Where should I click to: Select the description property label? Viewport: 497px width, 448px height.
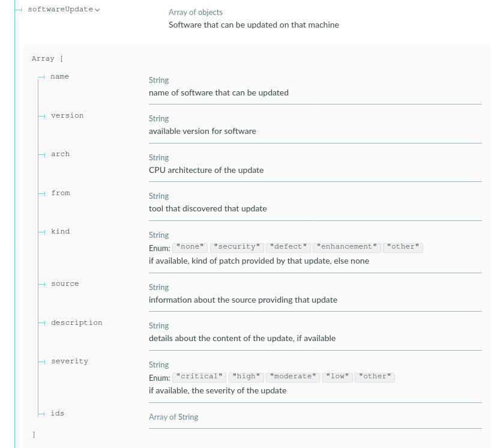pyautogui.click(x=76, y=322)
